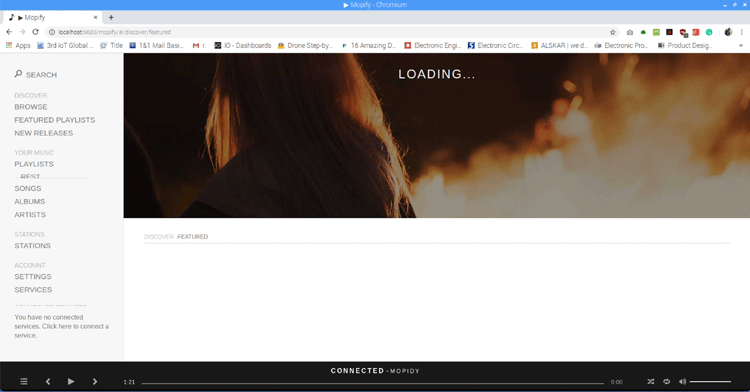Open Featured Playlists in sidebar
Image resolution: width=750 pixels, height=392 pixels.
click(55, 120)
